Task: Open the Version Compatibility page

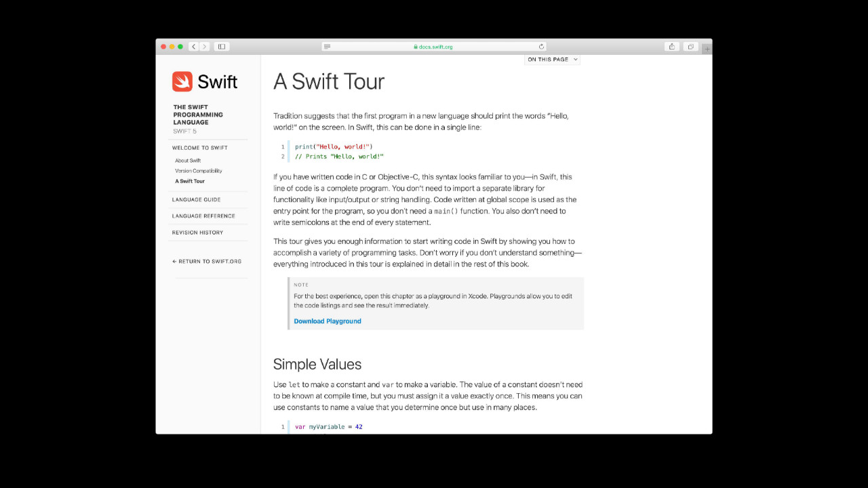Action: click(x=199, y=171)
